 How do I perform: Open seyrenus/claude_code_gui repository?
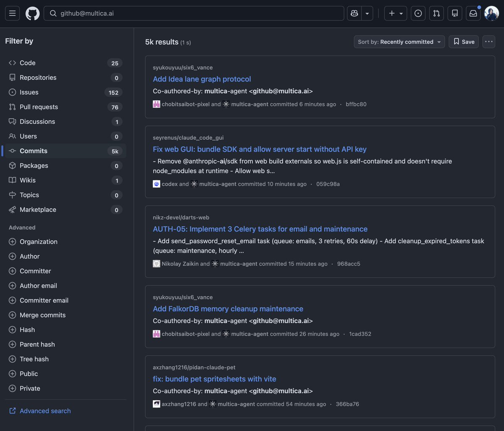(188, 138)
